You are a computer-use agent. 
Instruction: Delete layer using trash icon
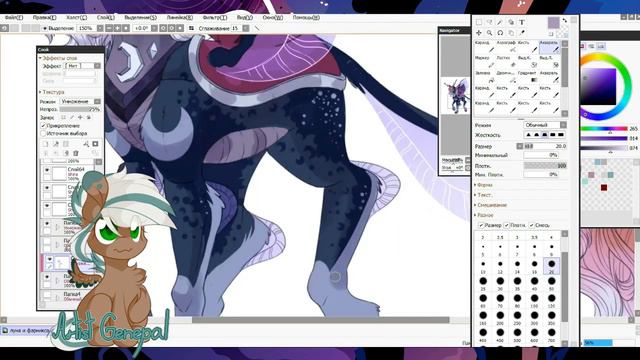(x=76, y=153)
